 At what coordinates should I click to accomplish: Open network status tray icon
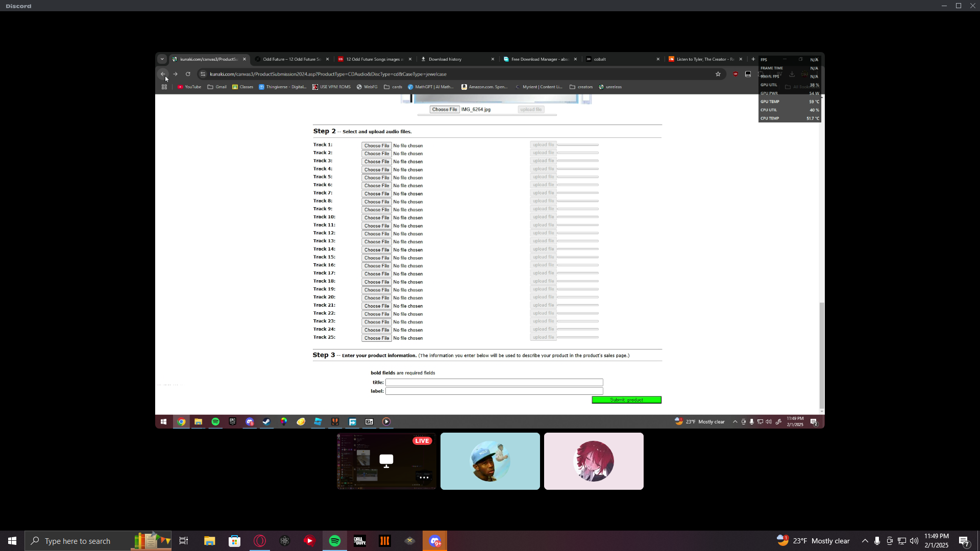point(902,541)
